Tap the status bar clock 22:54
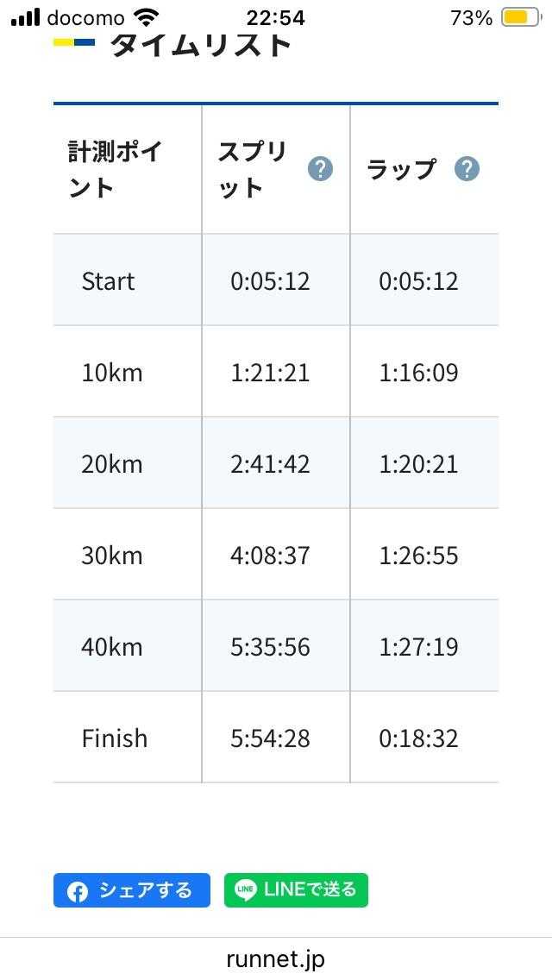 pos(275,17)
